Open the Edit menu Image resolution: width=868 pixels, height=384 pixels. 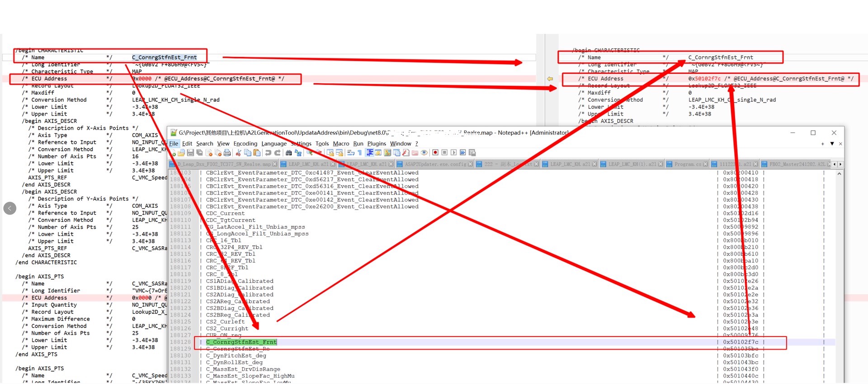point(187,144)
